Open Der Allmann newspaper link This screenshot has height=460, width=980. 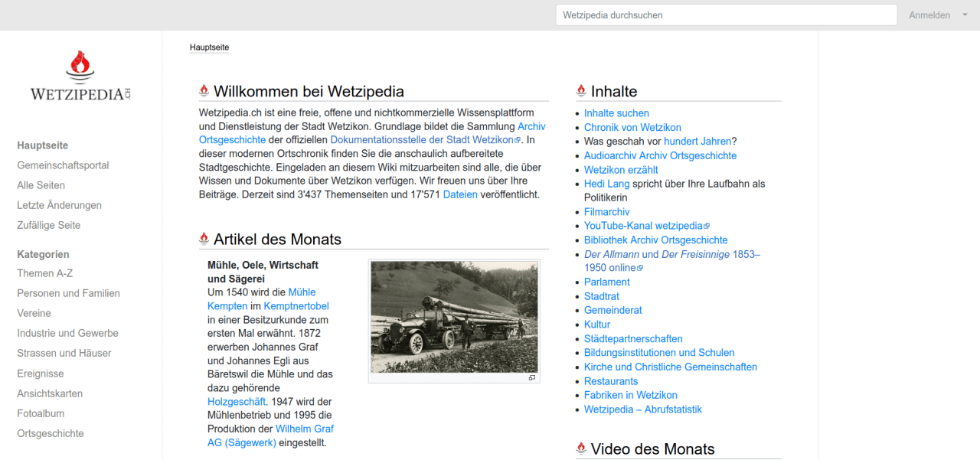pyautogui.click(x=612, y=254)
